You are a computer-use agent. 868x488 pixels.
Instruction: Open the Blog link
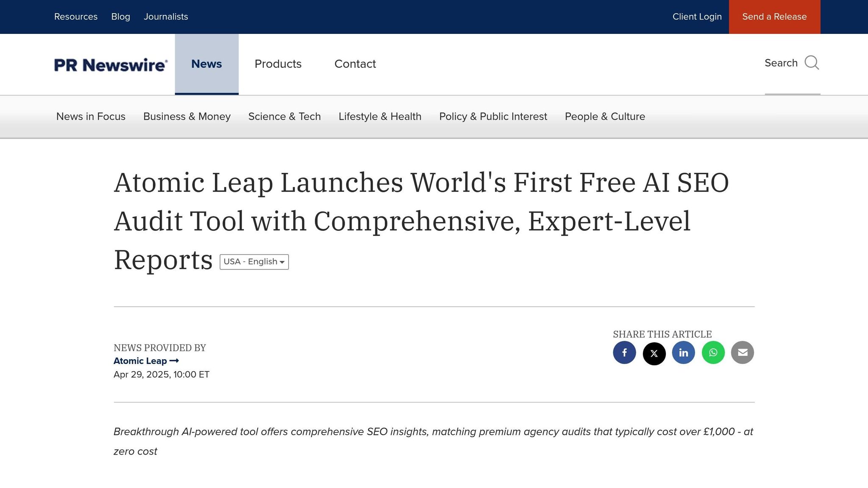[121, 17]
